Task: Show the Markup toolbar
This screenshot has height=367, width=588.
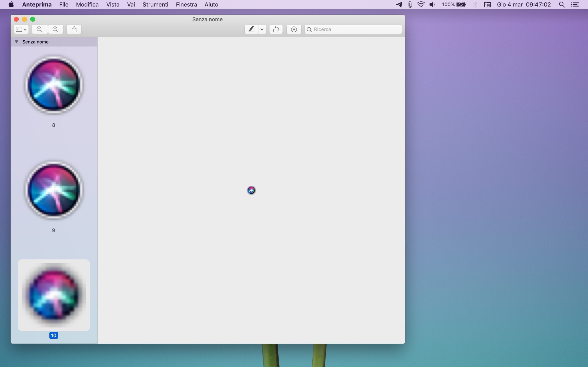Action: click(294, 29)
